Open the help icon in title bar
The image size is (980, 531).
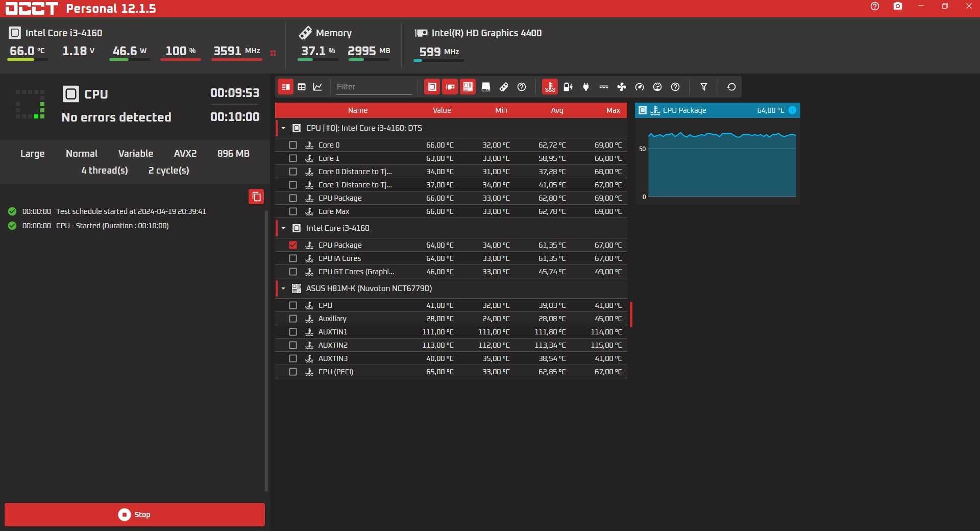point(875,7)
